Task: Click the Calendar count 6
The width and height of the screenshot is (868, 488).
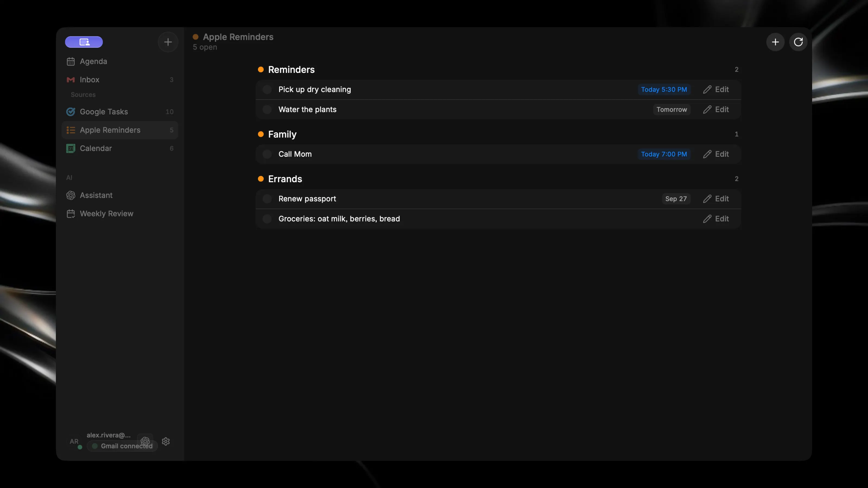Action: (x=171, y=148)
